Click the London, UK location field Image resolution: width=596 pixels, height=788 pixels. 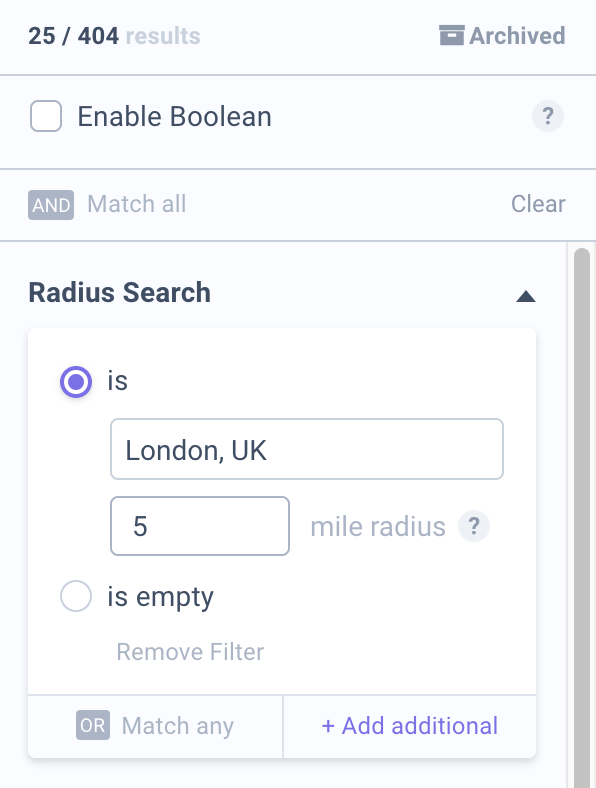(x=307, y=449)
